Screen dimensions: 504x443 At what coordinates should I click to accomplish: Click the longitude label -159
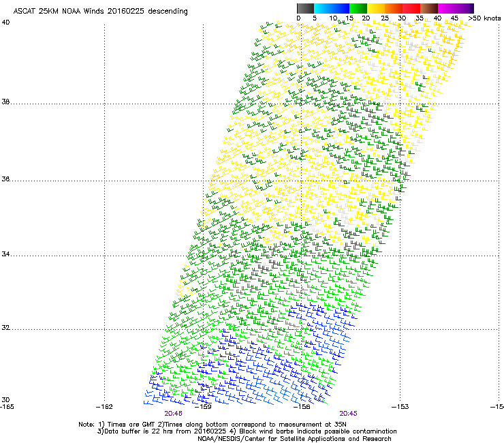pyautogui.click(x=203, y=407)
